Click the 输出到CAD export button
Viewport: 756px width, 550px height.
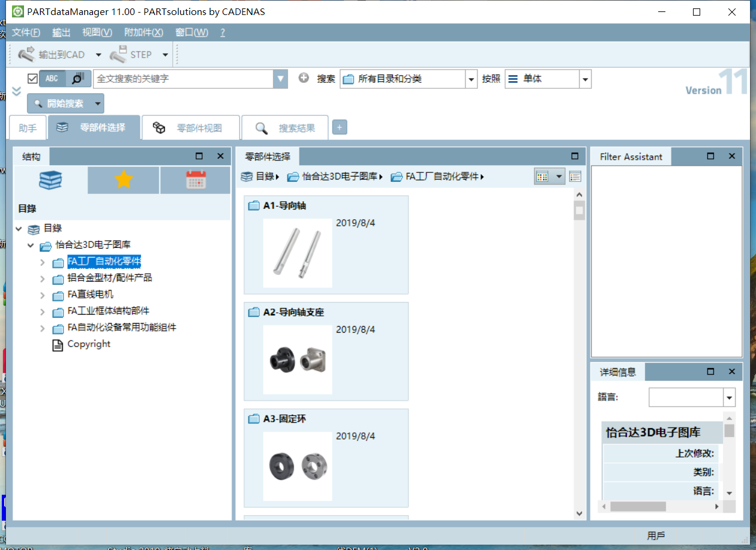(52, 55)
